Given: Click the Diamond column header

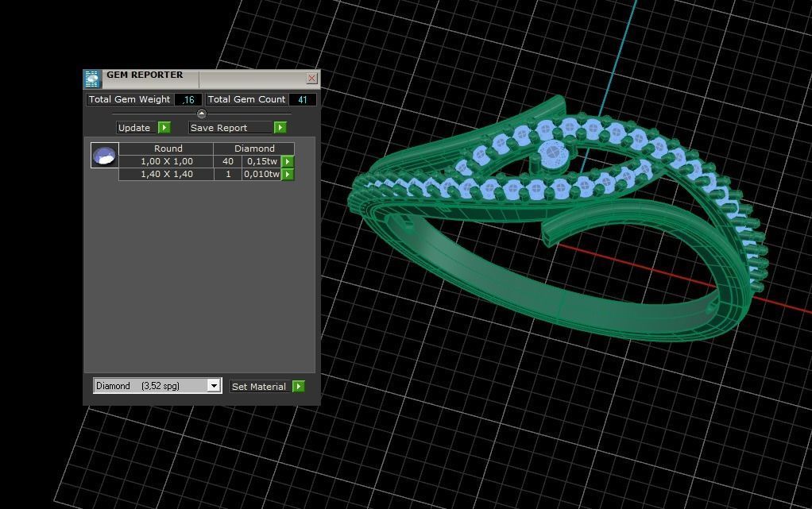Looking at the screenshot, I should pos(254,148).
